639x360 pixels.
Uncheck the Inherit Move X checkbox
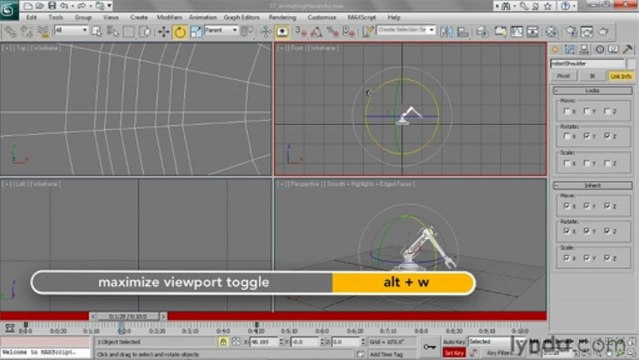(566, 206)
